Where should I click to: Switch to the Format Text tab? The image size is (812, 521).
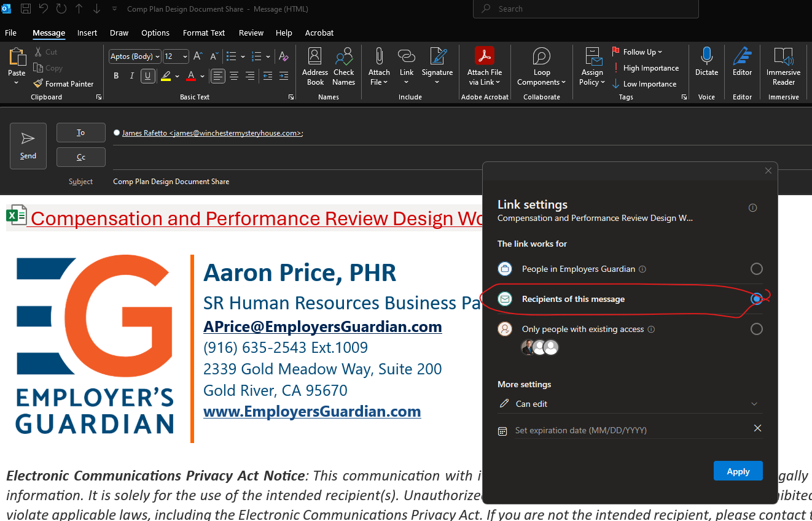coord(204,33)
